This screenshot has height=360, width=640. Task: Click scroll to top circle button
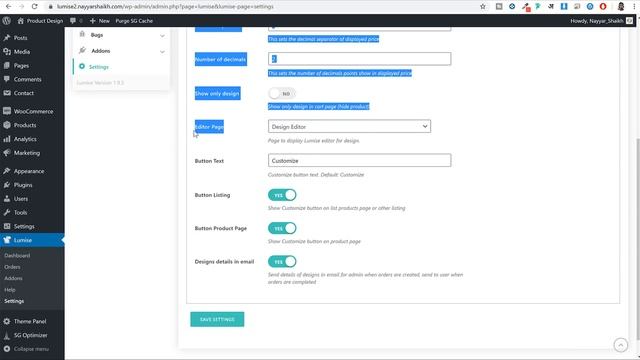click(x=620, y=345)
